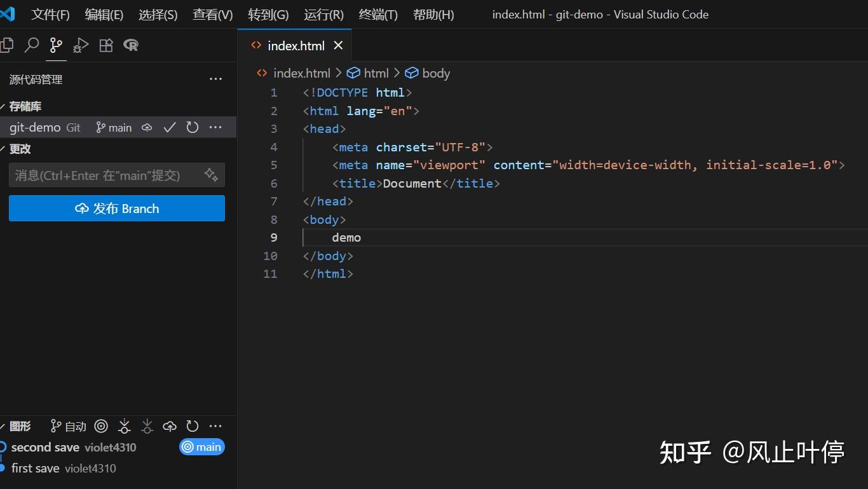This screenshot has width=868, height=489.
Task: Open the Extensions view
Action: (x=105, y=45)
